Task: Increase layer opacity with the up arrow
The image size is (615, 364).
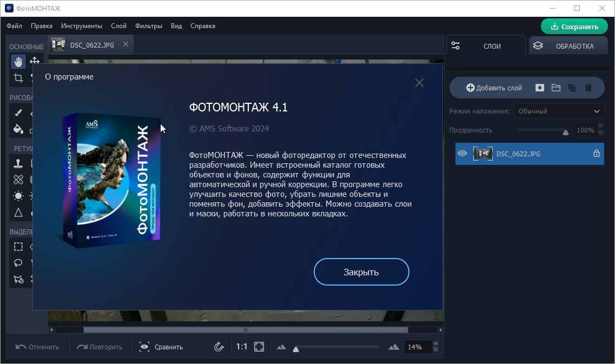Action: 600,127
